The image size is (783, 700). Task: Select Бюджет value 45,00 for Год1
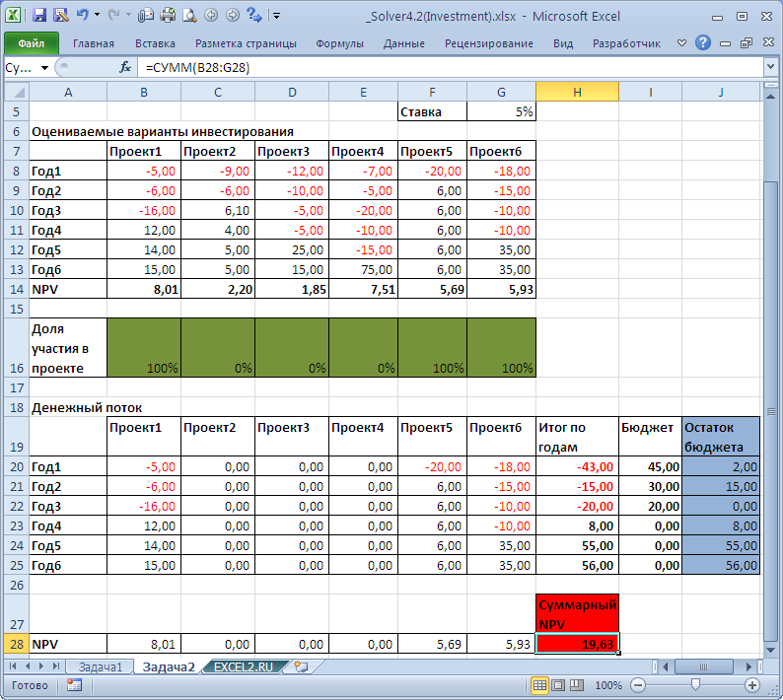(650, 466)
